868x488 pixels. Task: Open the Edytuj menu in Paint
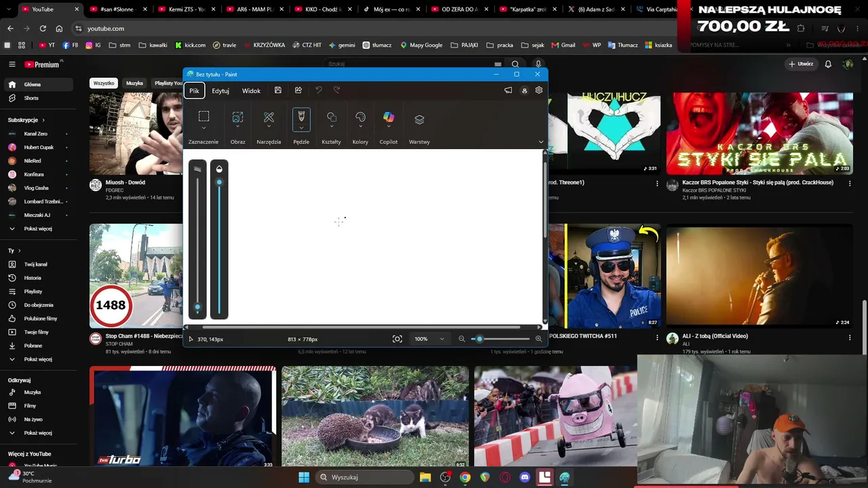click(x=220, y=91)
